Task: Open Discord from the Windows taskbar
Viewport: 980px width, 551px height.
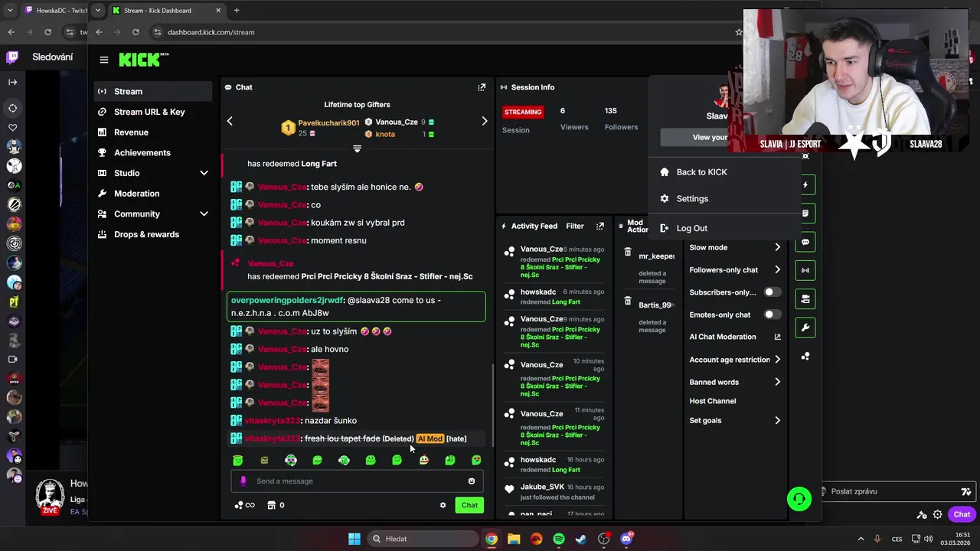Action: point(626,539)
